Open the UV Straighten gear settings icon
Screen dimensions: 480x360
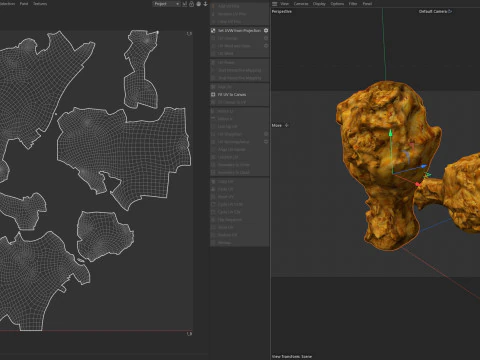point(266,134)
